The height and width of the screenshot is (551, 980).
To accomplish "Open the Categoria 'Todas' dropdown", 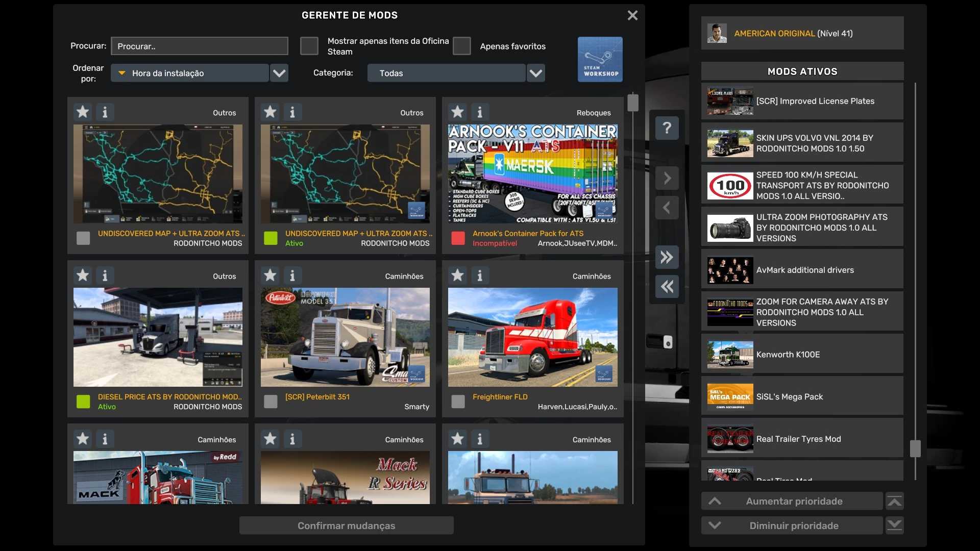I will [535, 73].
